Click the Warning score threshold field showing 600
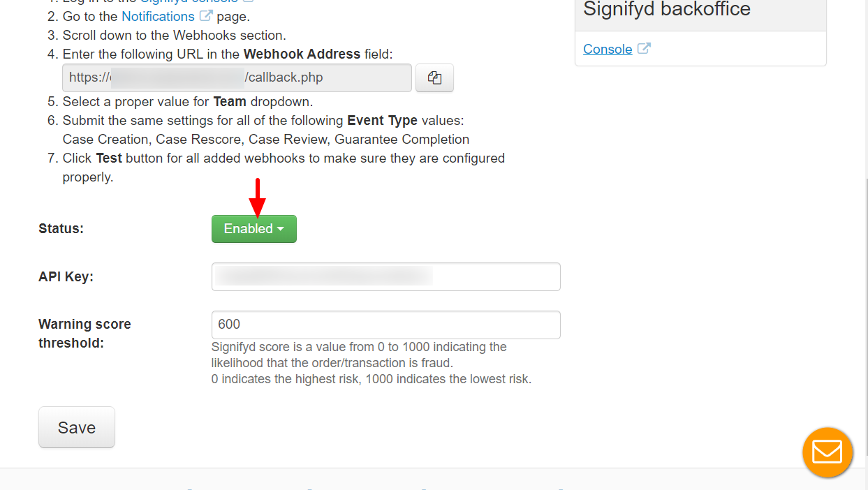Image resolution: width=868 pixels, height=490 pixels. (385, 325)
